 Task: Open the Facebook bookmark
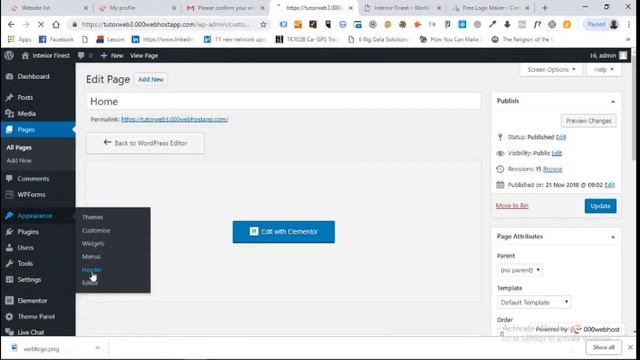coord(56,39)
